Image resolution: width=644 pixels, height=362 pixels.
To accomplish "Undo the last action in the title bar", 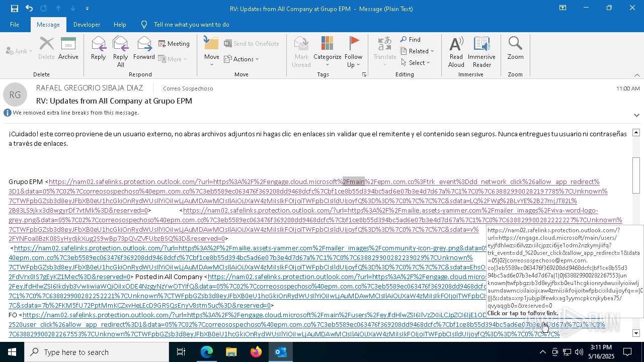I will [x=29, y=8].
